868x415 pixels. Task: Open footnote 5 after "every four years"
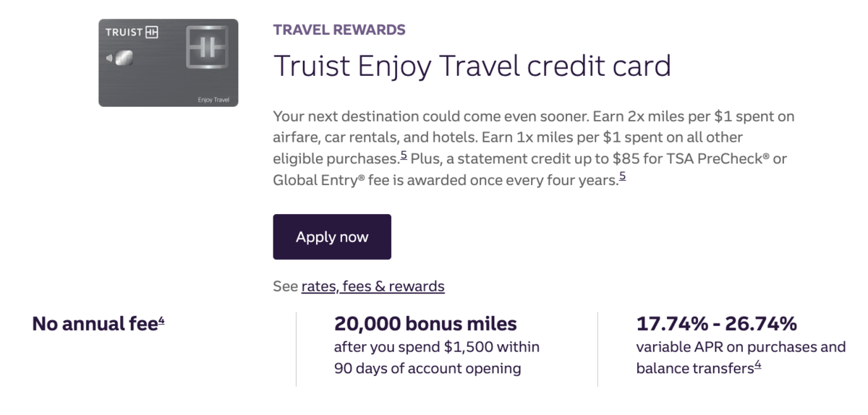(622, 177)
